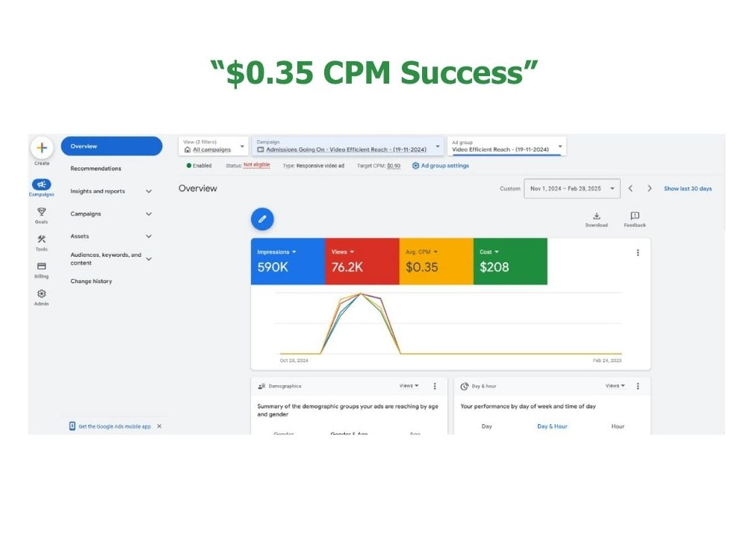Click the Enabled status indicator
This screenshot has width=747, height=560.
click(199, 166)
